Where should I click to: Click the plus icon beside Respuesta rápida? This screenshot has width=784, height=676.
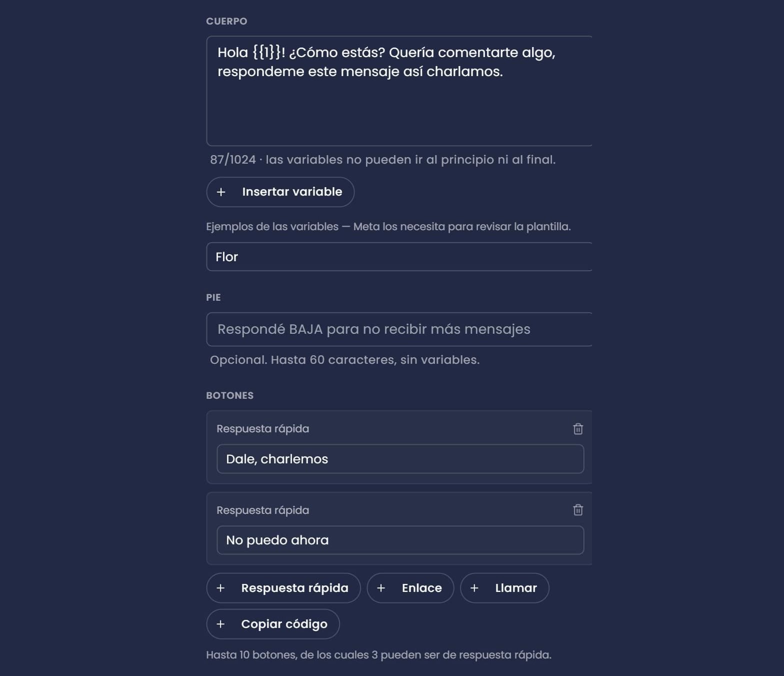point(220,588)
